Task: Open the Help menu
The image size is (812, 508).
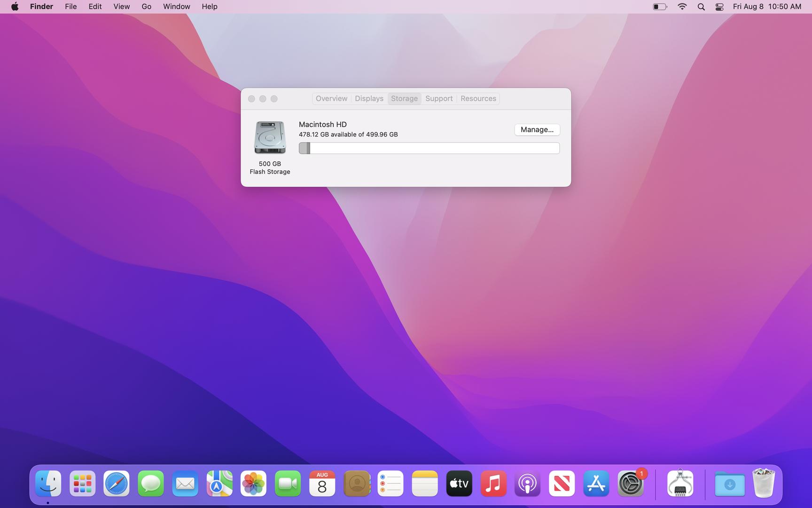Action: [210, 7]
